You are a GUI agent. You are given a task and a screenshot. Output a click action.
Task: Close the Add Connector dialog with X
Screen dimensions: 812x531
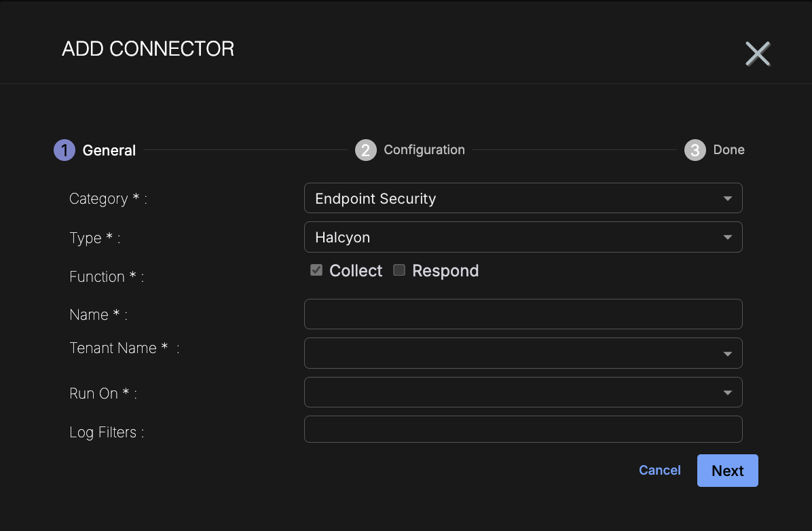point(758,54)
